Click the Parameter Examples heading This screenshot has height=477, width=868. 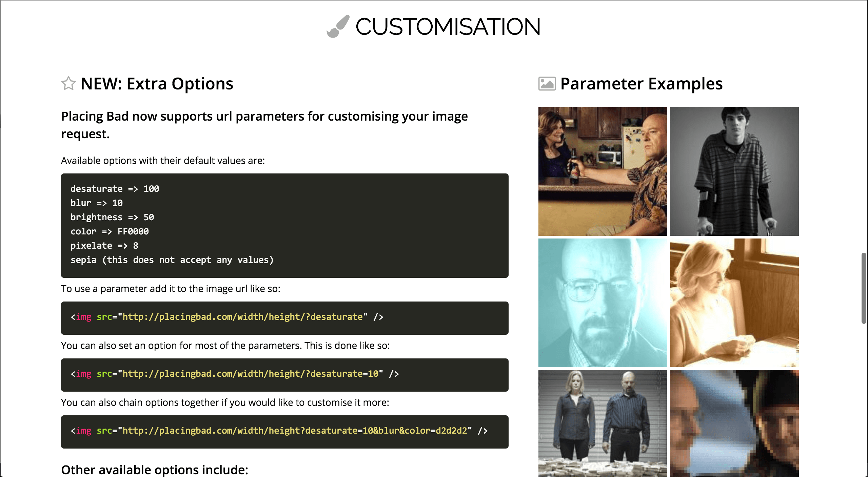[641, 84]
